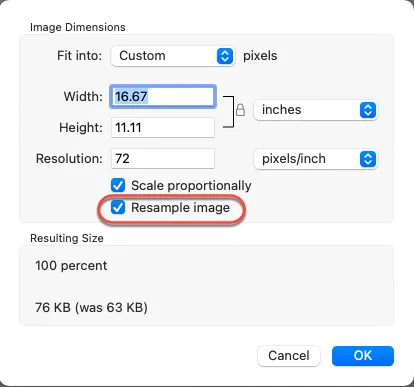Open the inches unit dropdown

315,110
